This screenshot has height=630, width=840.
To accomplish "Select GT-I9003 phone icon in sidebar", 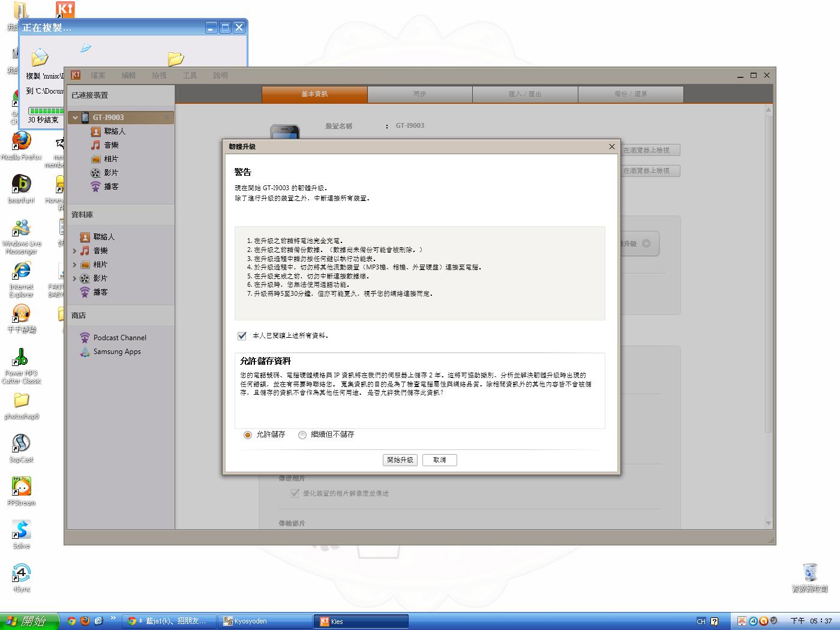I will (85, 118).
